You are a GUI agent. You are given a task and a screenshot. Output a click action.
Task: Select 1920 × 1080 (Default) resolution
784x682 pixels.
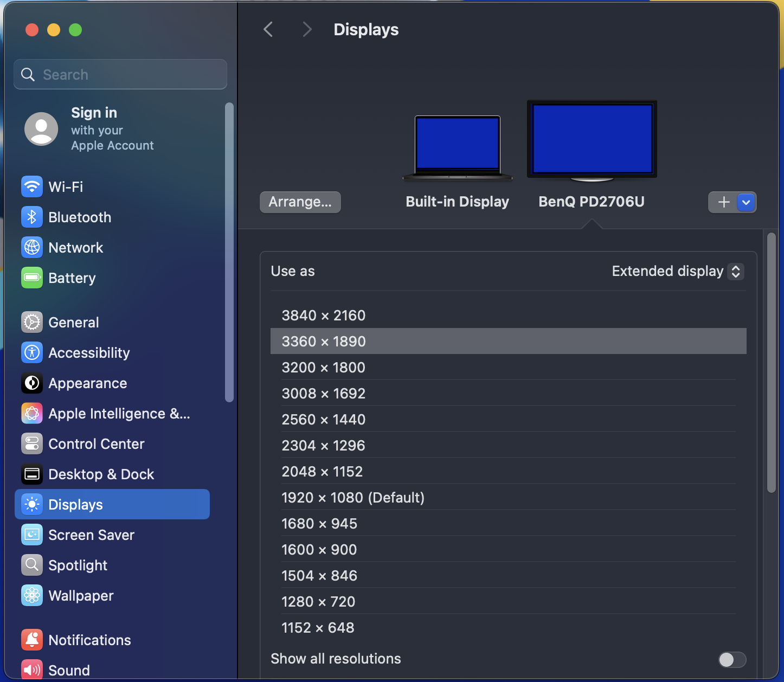pos(509,498)
